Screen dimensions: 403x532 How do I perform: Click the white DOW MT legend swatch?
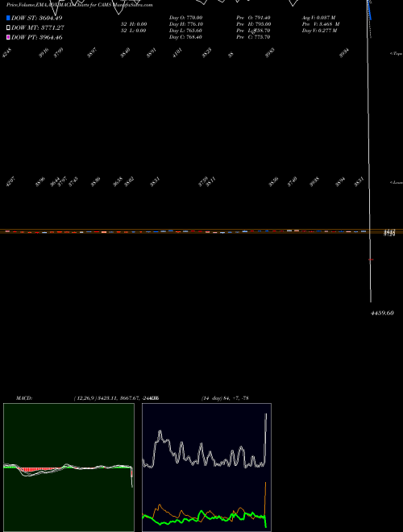pos(8,27)
